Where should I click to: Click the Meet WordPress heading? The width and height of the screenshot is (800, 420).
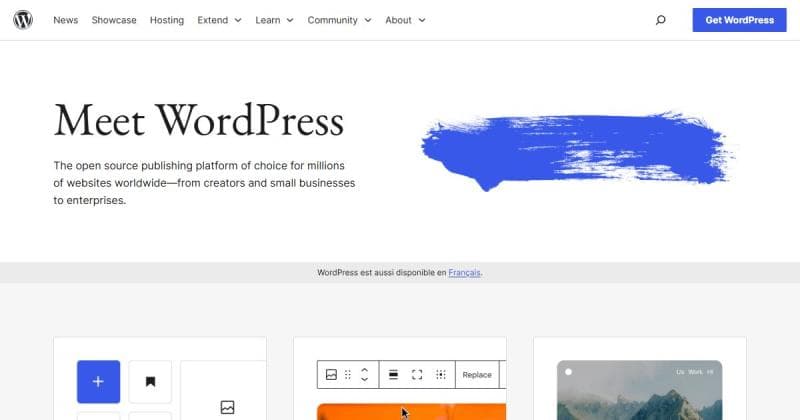(x=198, y=121)
